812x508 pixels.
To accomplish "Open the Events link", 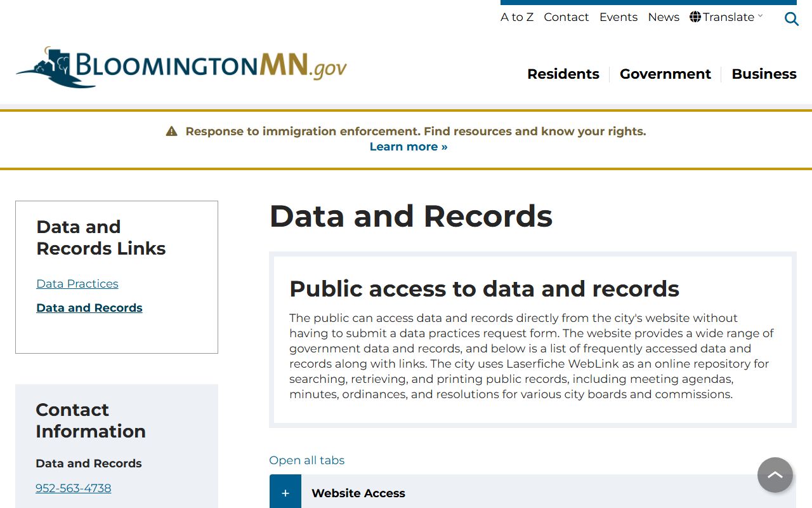I will [x=619, y=17].
